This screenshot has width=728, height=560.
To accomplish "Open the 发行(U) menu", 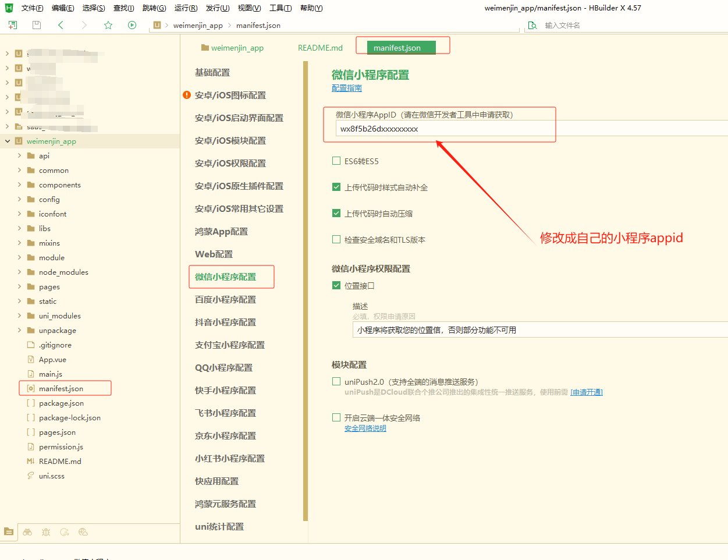I will click(x=217, y=8).
